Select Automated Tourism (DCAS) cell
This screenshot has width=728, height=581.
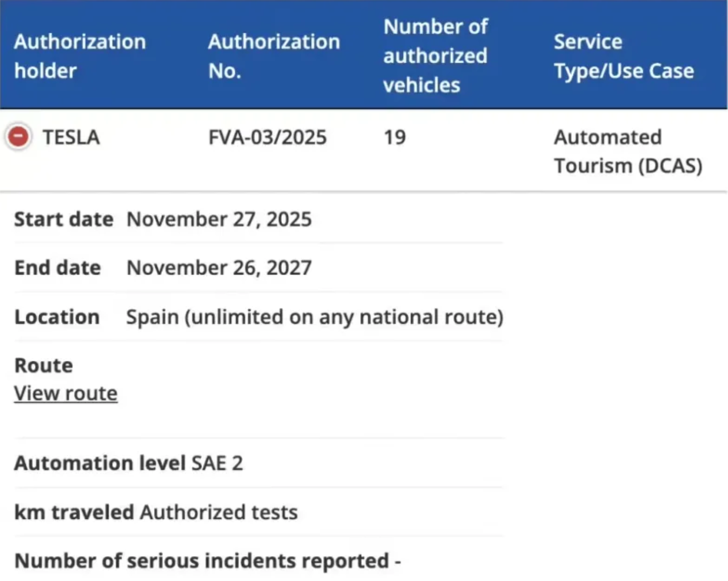(628, 151)
